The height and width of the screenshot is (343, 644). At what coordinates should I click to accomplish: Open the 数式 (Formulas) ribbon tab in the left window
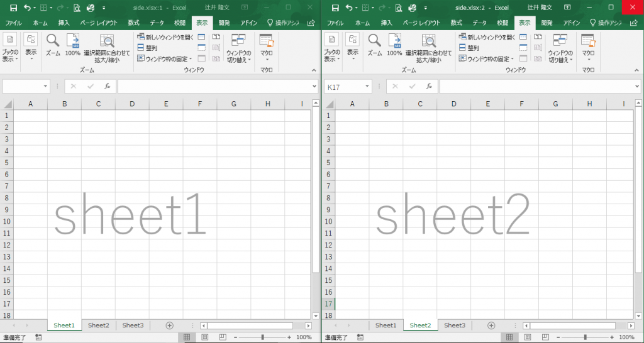pos(133,23)
